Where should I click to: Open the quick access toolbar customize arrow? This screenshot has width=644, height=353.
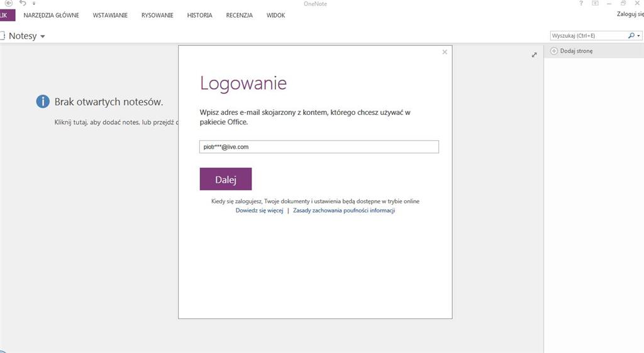click(34, 3)
